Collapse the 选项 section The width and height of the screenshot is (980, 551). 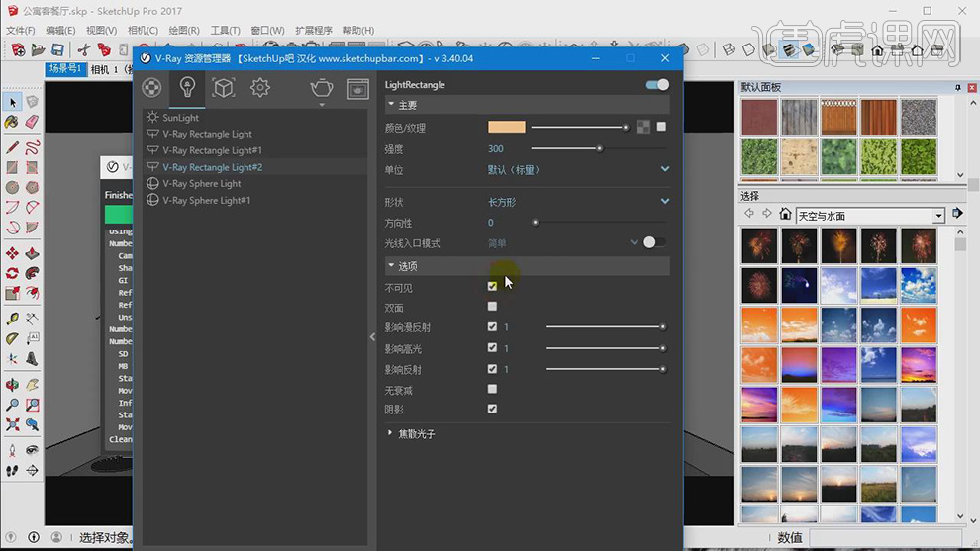[x=527, y=266]
